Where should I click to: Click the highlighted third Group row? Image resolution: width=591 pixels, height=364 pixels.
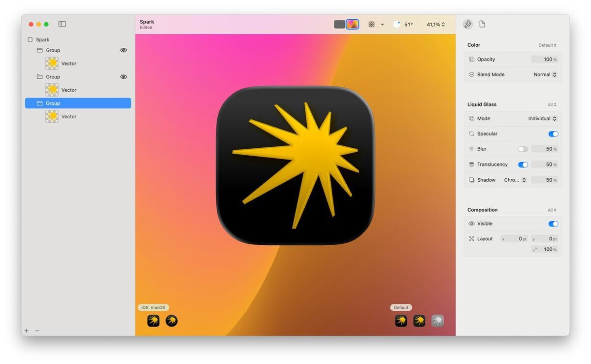pos(78,103)
